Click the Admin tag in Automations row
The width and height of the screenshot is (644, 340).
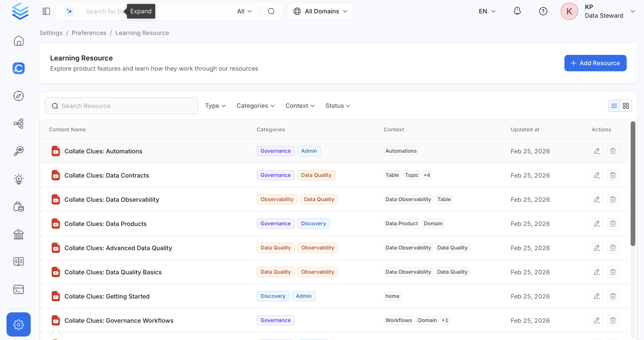(309, 151)
